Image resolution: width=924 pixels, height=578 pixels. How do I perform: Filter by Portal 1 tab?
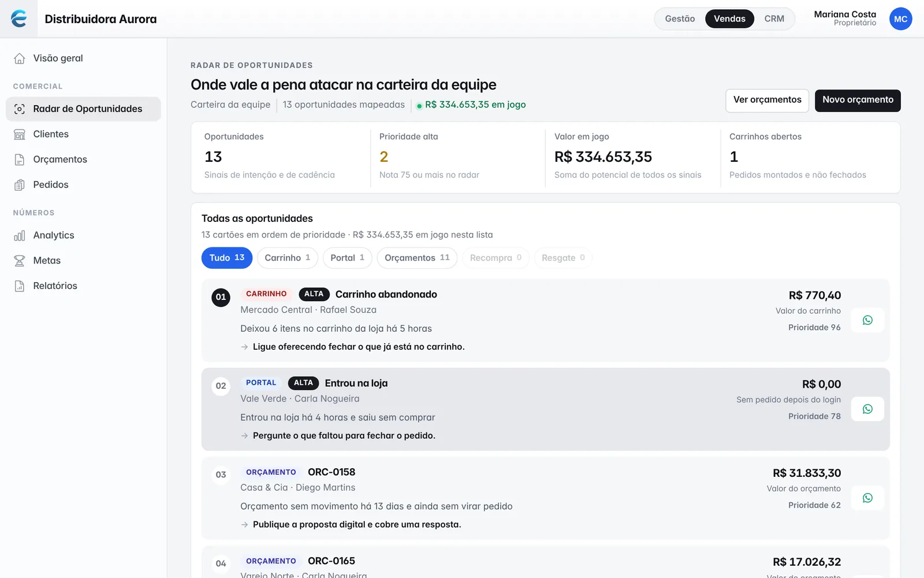pyautogui.click(x=348, y=258)
